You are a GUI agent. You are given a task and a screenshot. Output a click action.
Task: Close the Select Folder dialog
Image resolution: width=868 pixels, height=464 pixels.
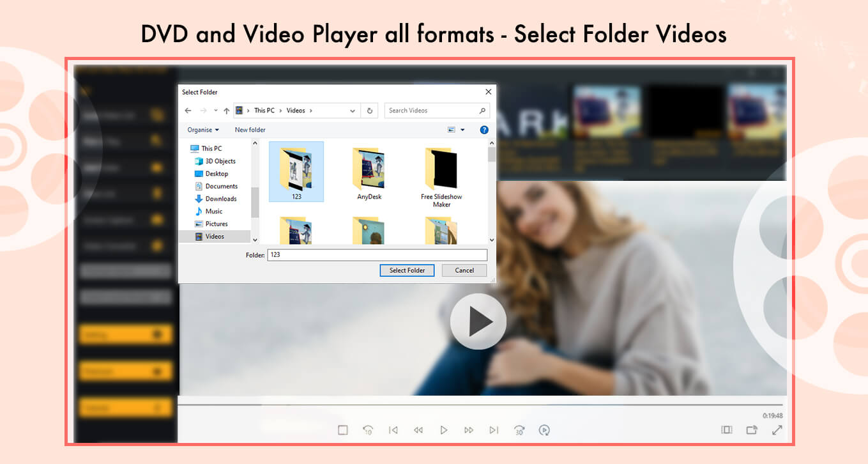coord(489,92)
